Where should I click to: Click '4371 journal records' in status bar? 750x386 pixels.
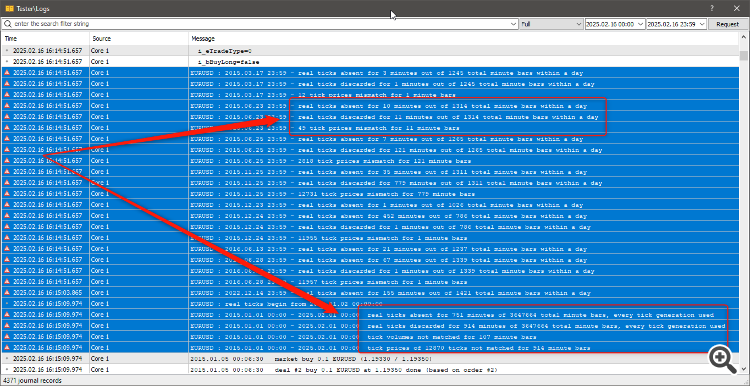pos(33,381)
